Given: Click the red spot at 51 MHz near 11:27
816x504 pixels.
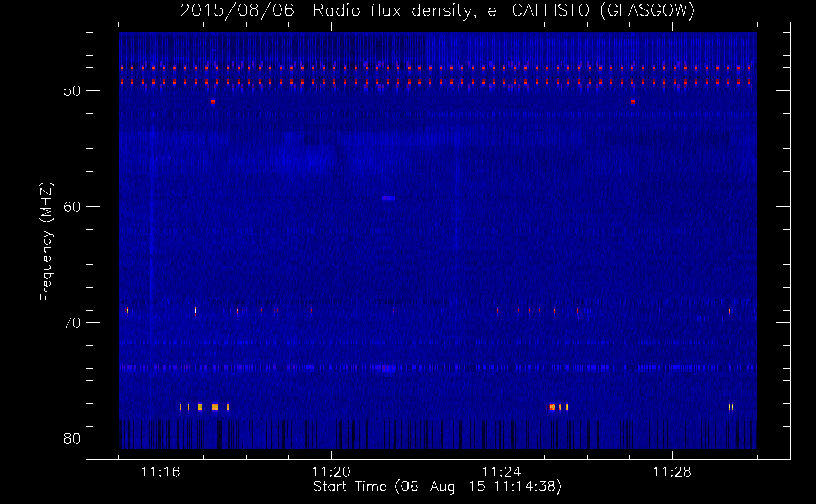Looking at the screenshot, I should click(x=633, y=101).
